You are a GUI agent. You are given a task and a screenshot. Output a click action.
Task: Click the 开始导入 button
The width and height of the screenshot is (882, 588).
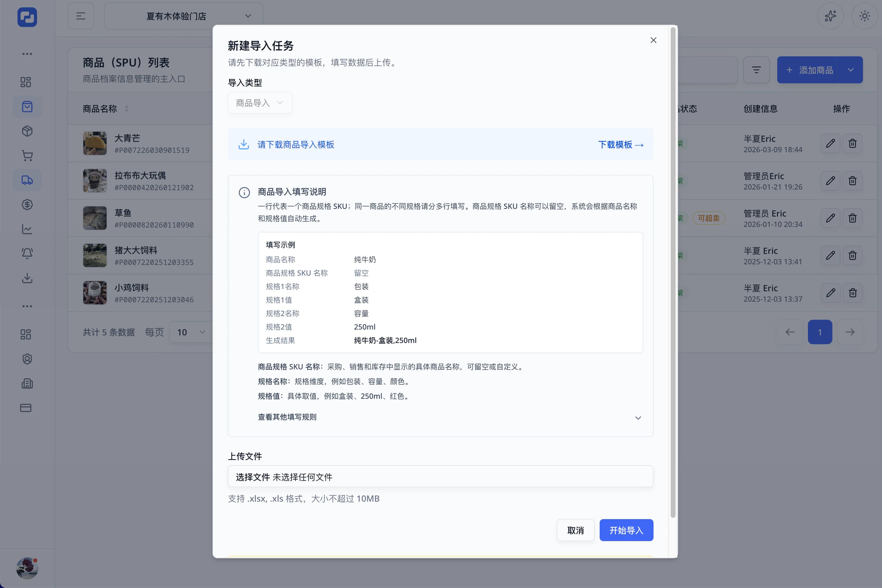pos(626,530)
